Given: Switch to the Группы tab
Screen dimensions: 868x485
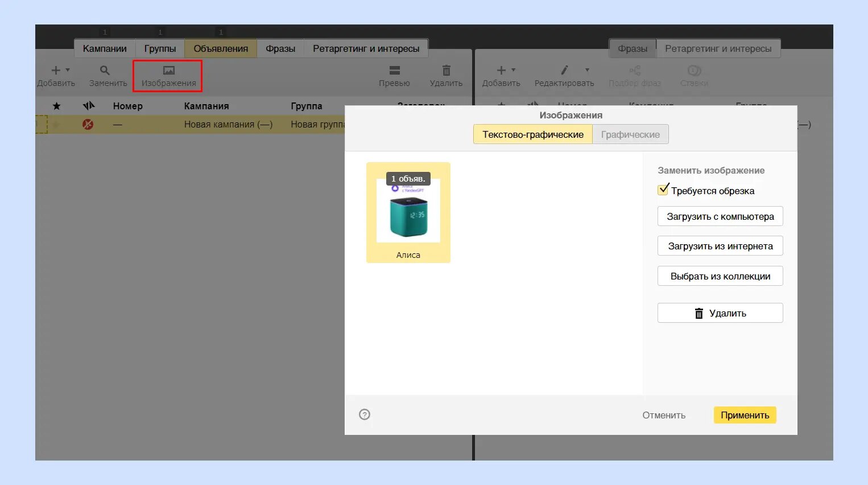Looking at the screenshot, I should 160,48.
